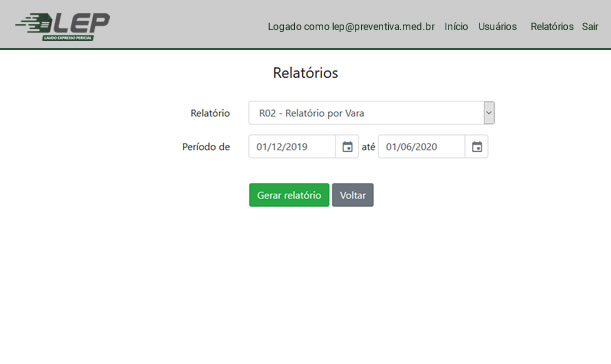Screen dimensions: 611x364
Task: Click the end date field 01/06/2020
Action: coord(421,147)
